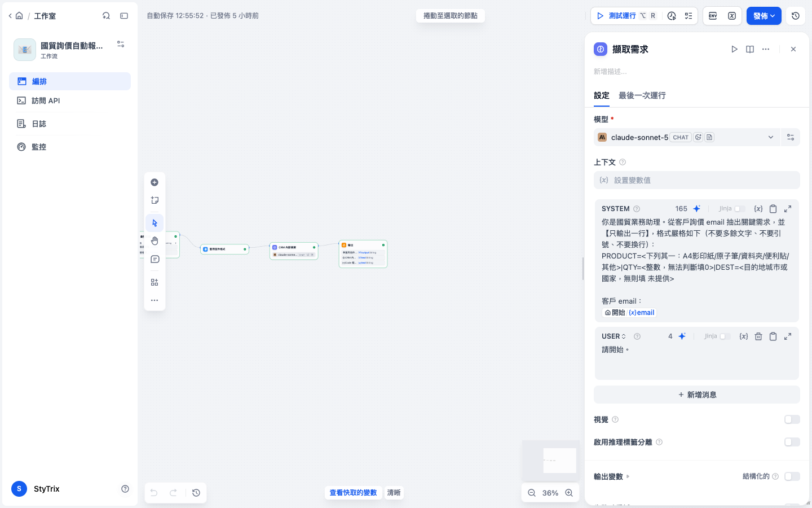Open change history icon beside redo
The width and height of the screenshot is (812, 508).
pyautogui.click(x=196, y=493)
